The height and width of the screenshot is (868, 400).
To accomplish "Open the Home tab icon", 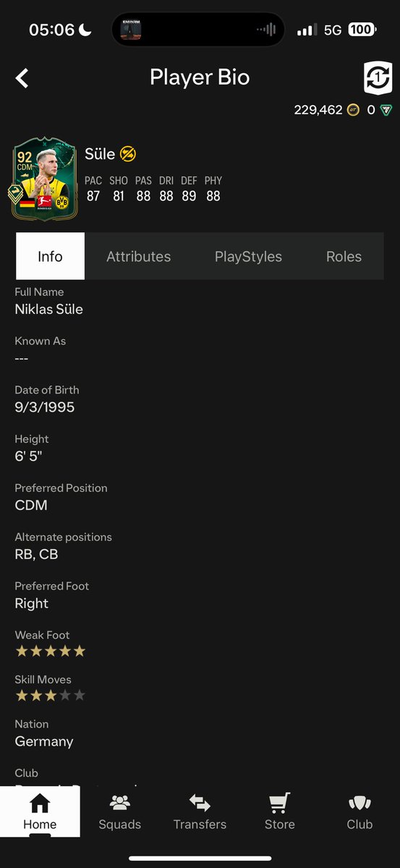I will 40,803.
